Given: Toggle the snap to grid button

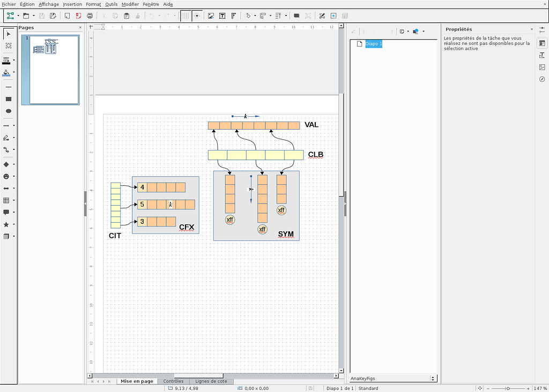Looking at the screenshot, I should 197,16.
